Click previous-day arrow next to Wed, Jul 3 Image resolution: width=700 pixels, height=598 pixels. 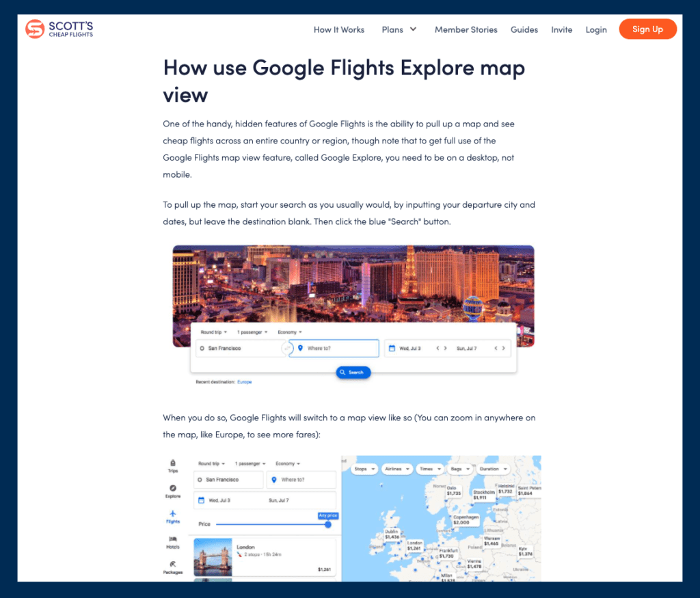pyautogui.click(x=437, y=348)
